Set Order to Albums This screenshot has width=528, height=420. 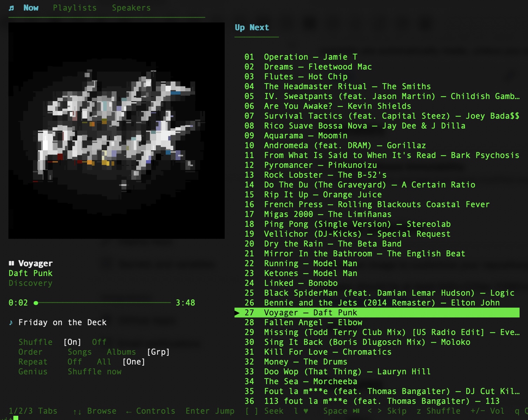coord(121,352)
